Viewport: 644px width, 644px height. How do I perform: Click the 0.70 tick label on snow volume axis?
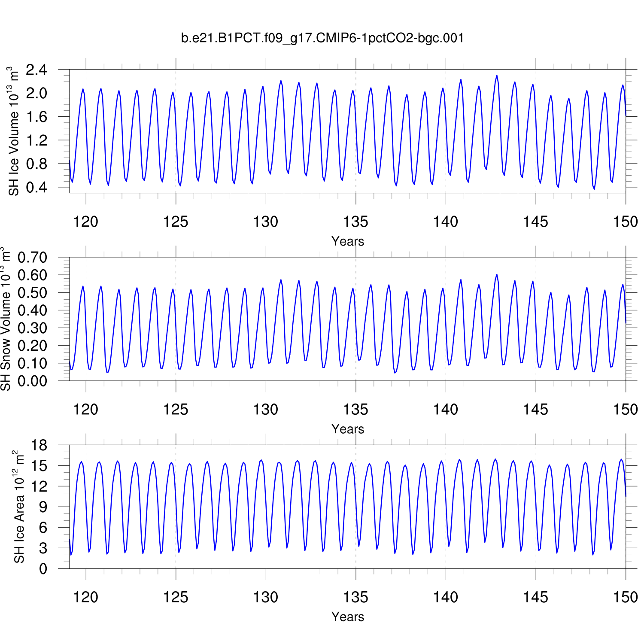click(32, 258)
